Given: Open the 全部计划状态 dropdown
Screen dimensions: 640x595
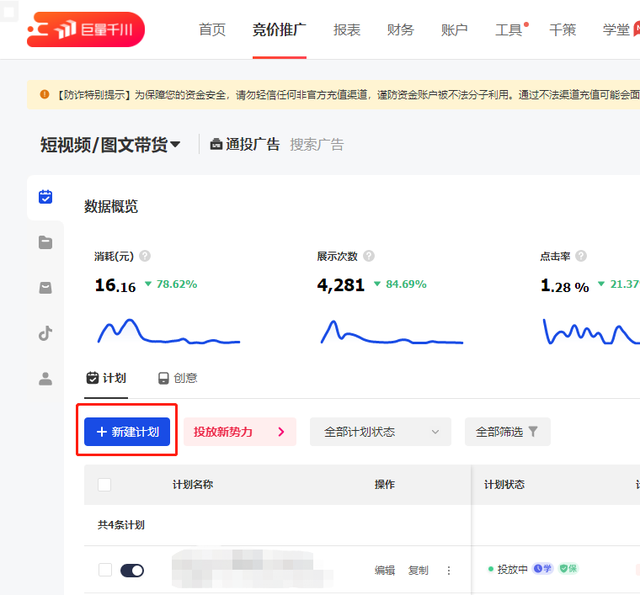Looking at the screenshot, I should click(x=380, y=431).
